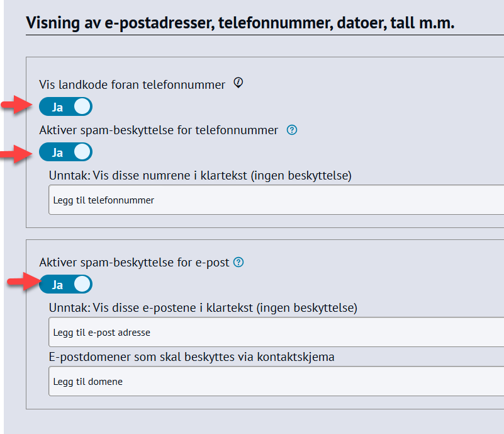Viewport: 504px width, 434px height.
Task: Click the Legg til telefonnummer field
Action: (x=276, y=200)
